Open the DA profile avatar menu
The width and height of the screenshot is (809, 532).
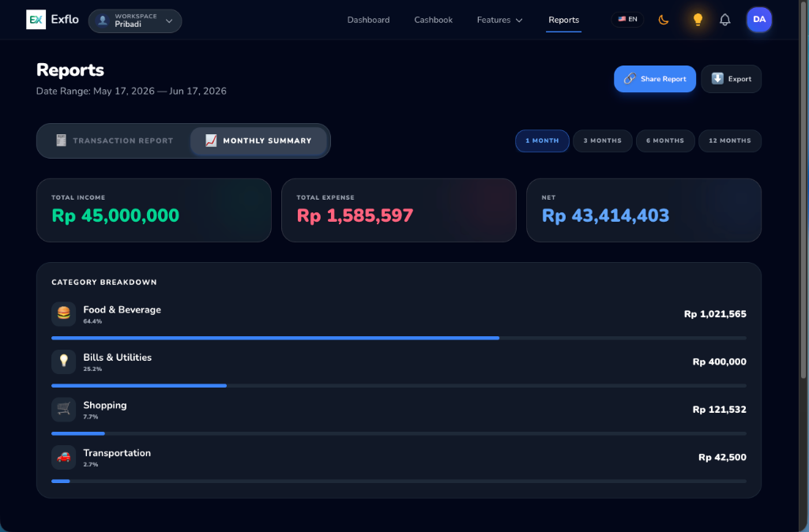(x=759, y=20)
